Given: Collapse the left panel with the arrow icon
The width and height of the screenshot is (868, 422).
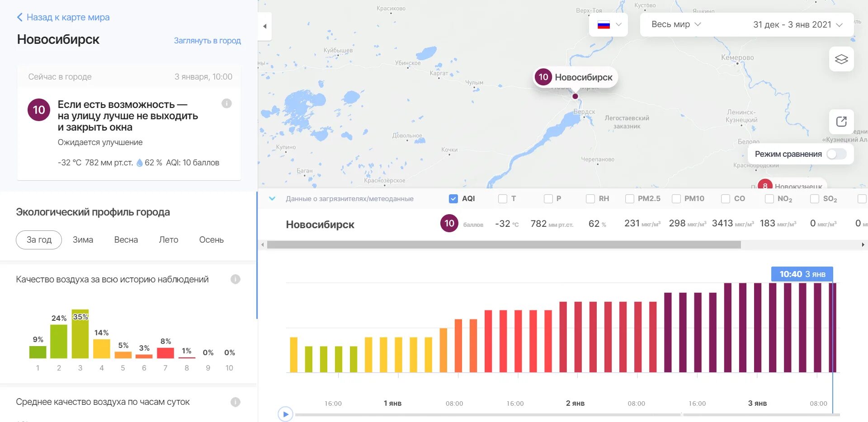Looking at the screenshot, I should [x=265, y=26].
